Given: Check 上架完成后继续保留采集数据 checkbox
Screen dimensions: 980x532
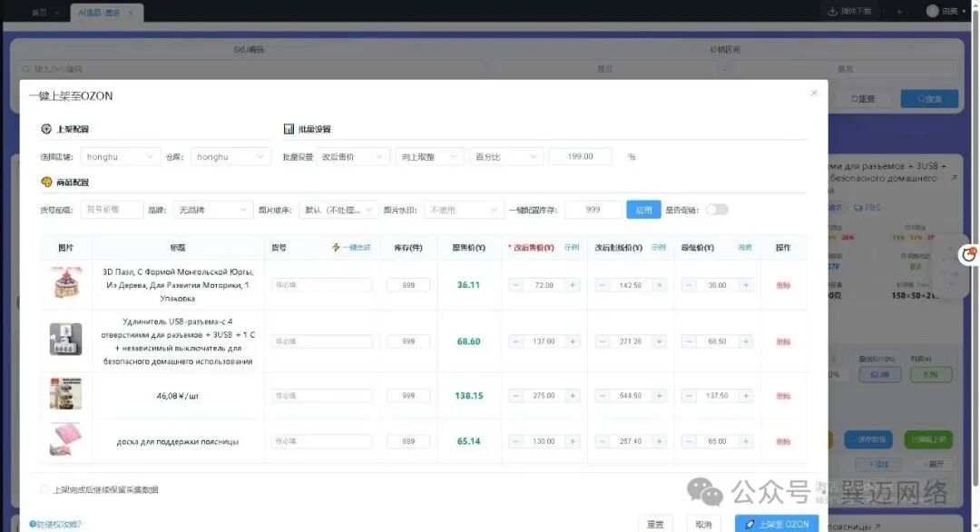Looking at the screenshot, I should [x=44, y=489].
